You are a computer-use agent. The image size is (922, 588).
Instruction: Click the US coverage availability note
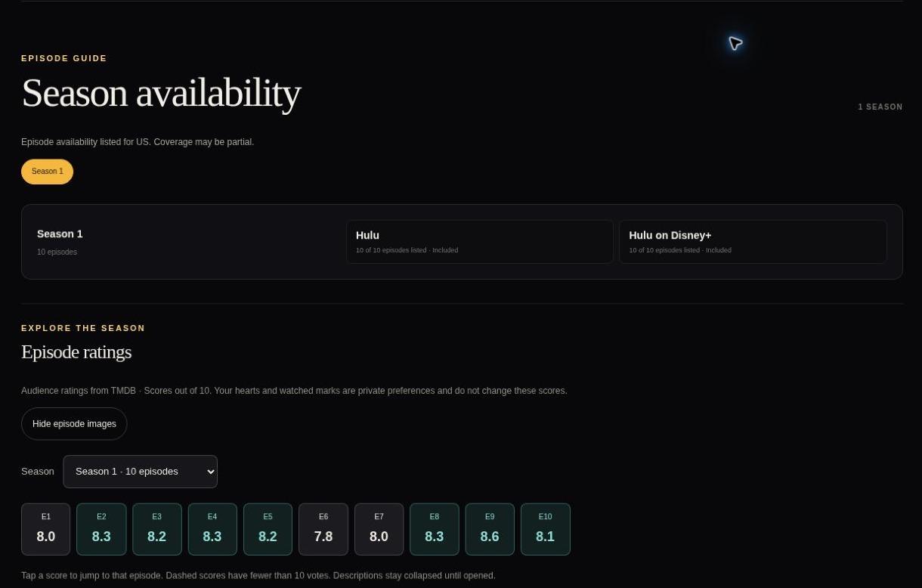click(x=138, y=142)
